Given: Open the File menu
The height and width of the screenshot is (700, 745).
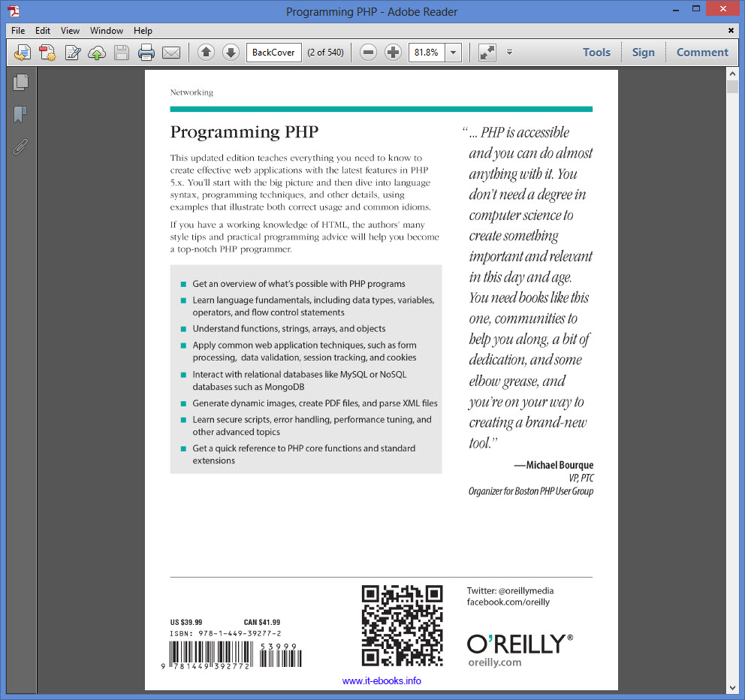Looking at the screenshot, I should [x=18, y=30].
